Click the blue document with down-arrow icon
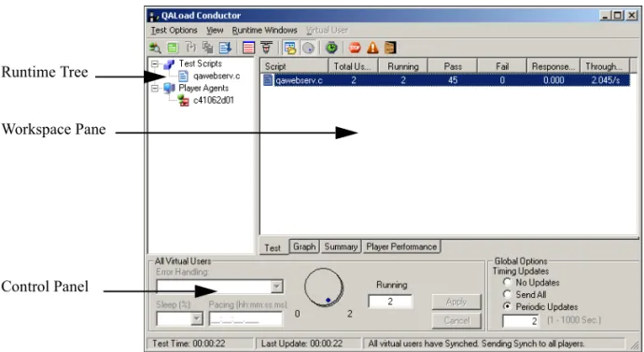 [x=225, y=48]
